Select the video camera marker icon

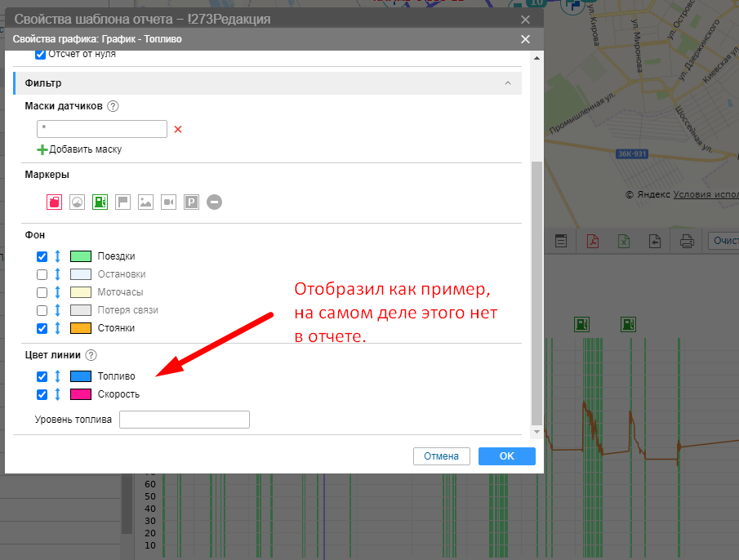168,202
